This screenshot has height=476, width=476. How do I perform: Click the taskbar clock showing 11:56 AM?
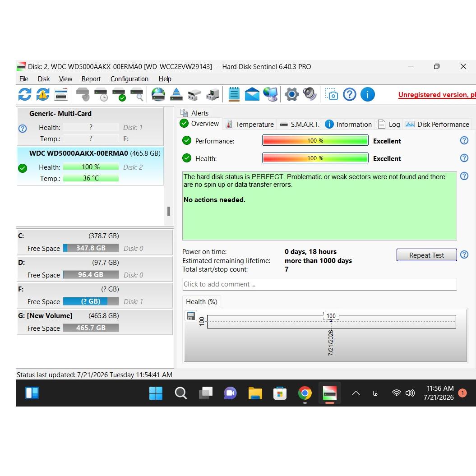click(440, 393)
